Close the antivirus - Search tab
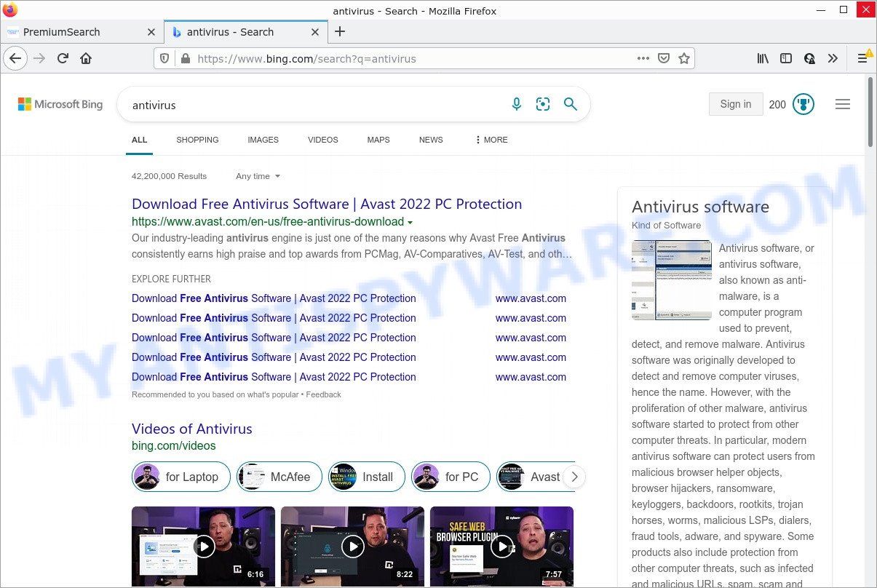877x588 pixels. pos(315,32)
